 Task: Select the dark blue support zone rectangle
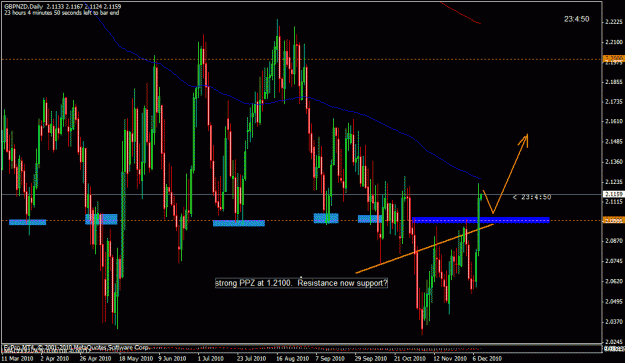pos(481,220)
